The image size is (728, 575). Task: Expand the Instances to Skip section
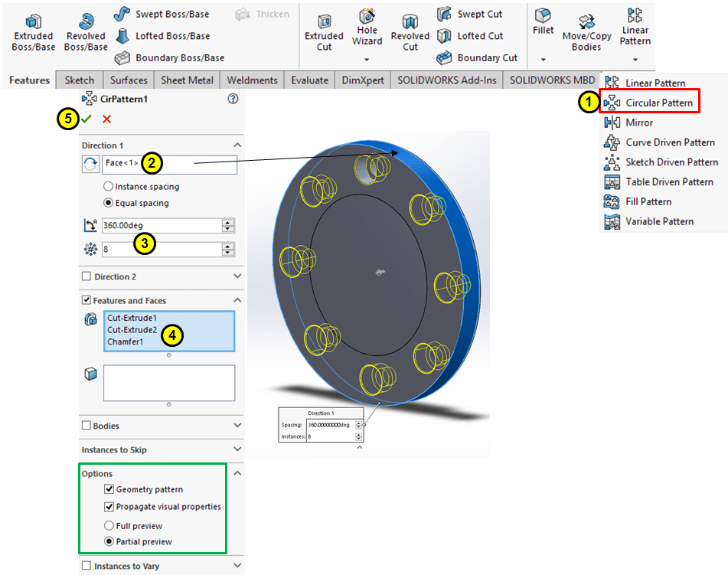coord(237,449)
